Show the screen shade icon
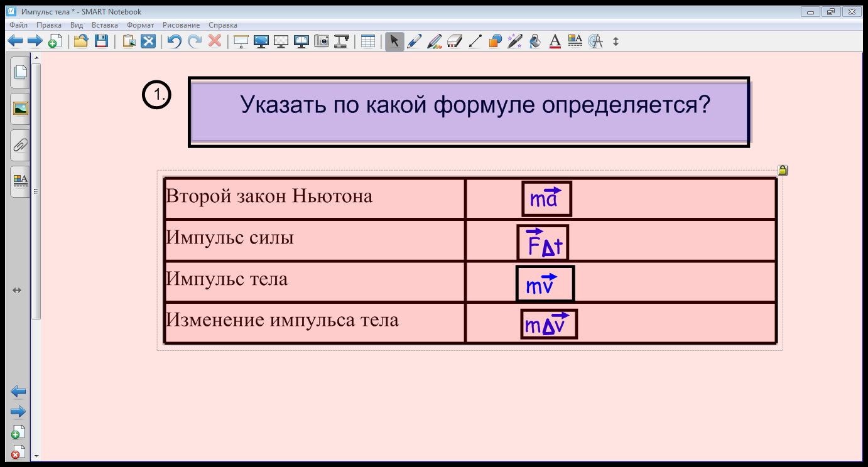This screenshot has height=467, width=868. click(x=241, y=41)
